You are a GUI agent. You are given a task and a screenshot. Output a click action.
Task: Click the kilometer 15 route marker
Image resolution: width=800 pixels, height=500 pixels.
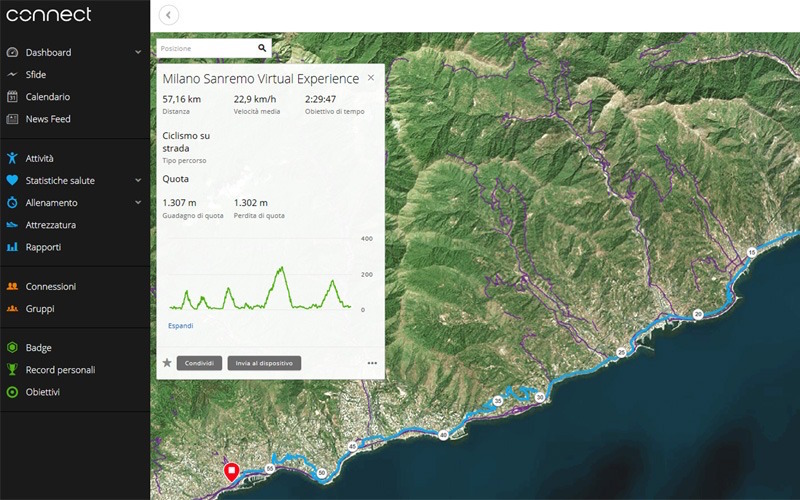pyautogui.click(x=752, y=253)
